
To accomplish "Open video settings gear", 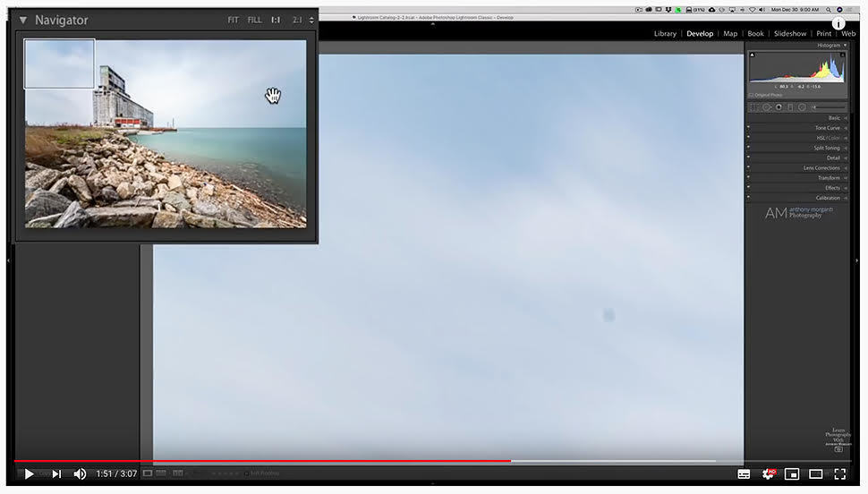I will pos(768,474).
